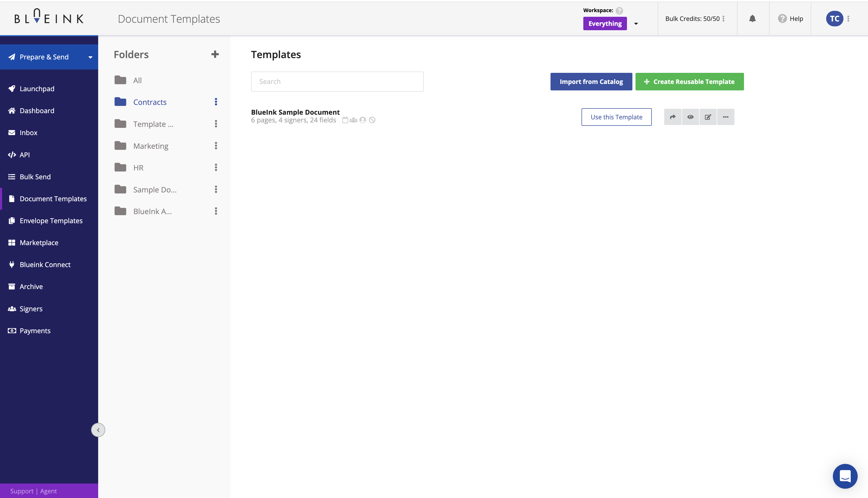Click the Prepare & Send button
The image size is (868, 498).
click(49, 57)
